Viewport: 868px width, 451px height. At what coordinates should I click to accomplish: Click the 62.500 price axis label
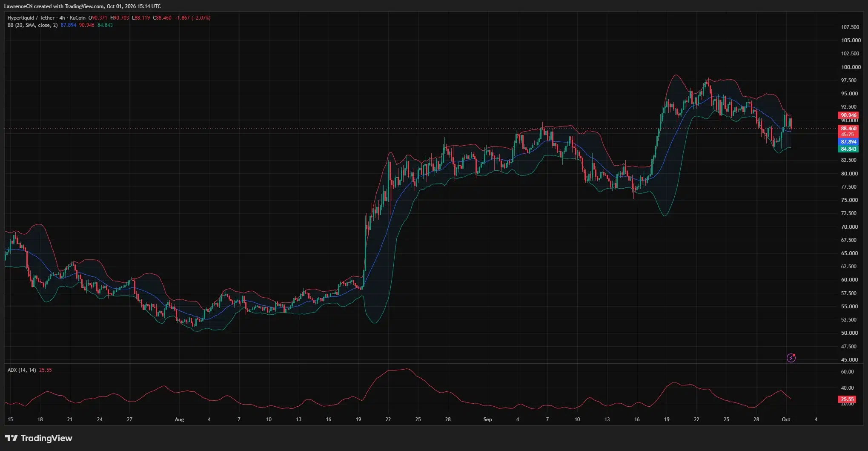849,267
